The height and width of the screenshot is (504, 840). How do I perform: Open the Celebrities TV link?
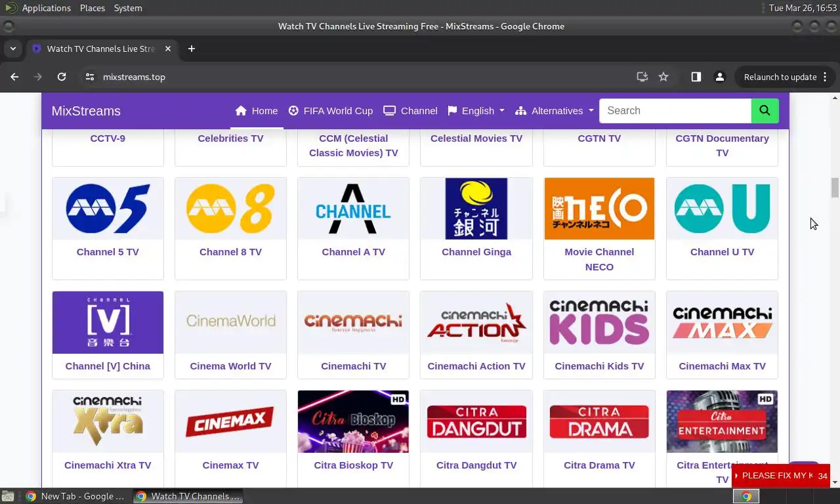[230, 138]
